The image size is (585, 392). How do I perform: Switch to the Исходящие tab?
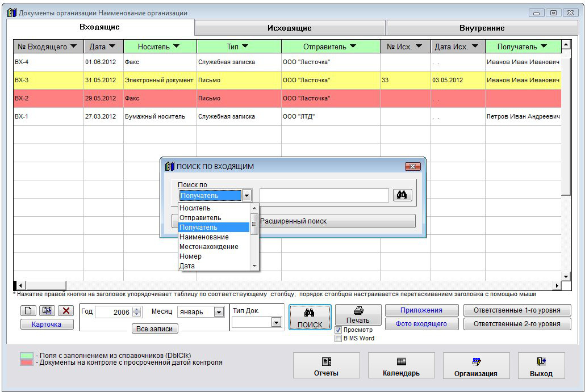(290, 28)
